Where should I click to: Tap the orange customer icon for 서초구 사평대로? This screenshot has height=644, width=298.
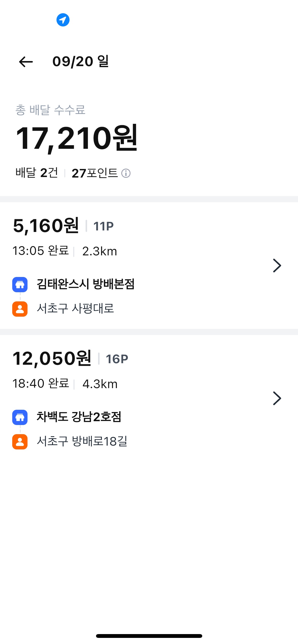click(20, 309)
